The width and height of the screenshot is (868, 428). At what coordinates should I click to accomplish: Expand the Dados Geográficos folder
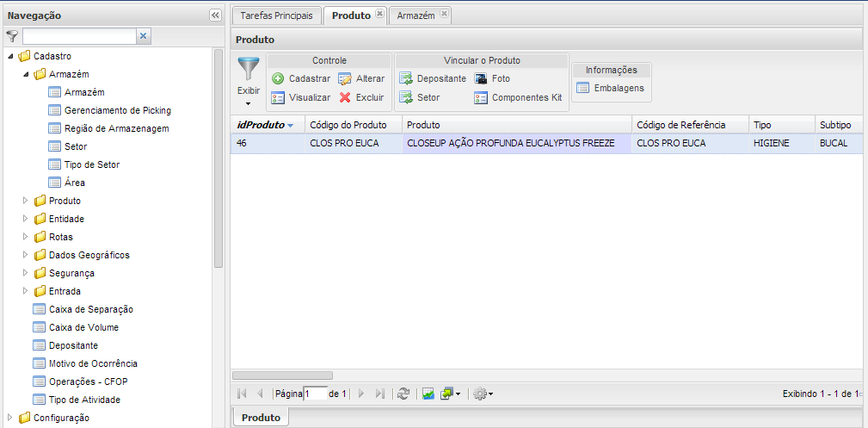coord(25,255)
